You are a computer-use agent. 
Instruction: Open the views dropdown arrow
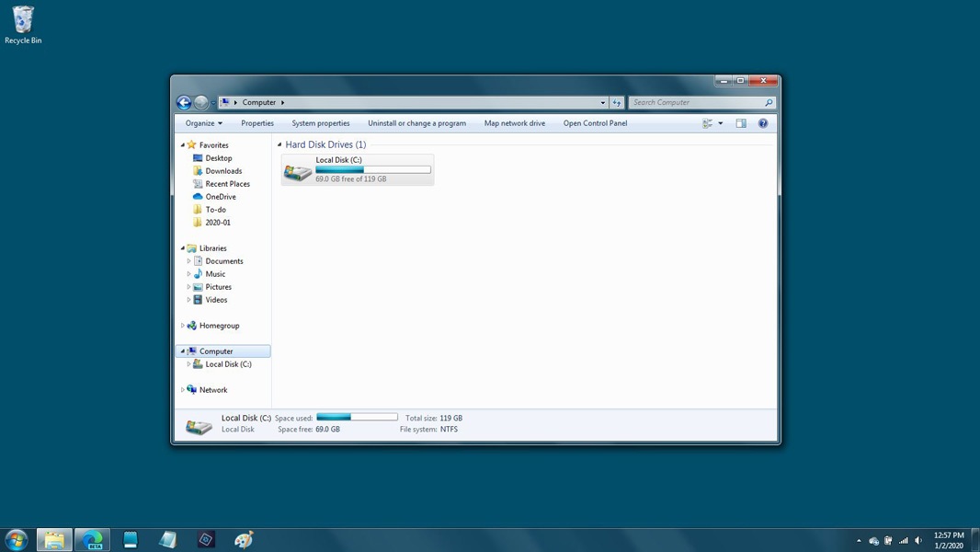click(721, 123)
